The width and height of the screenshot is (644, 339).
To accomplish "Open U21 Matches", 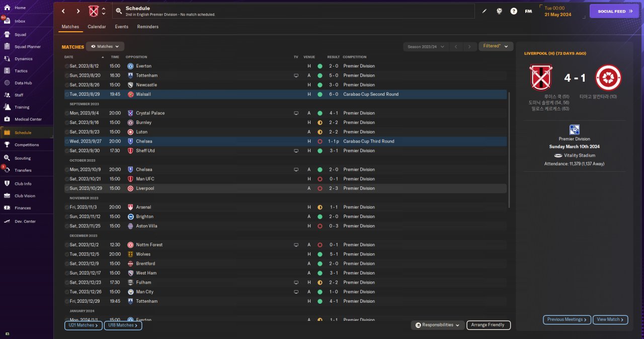I will click(83, 325).
